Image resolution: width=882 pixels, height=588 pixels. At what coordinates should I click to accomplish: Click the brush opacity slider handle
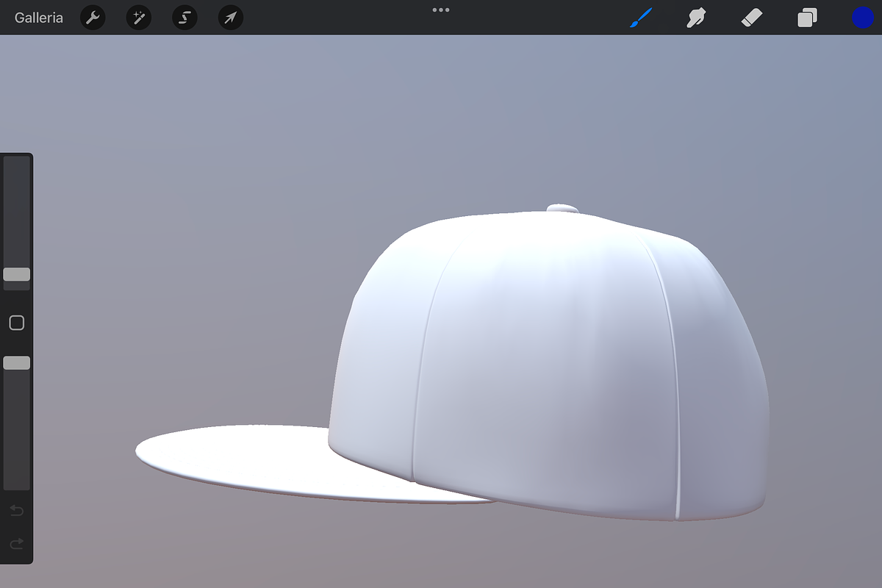pyautogui.click(x=16, y=362)
